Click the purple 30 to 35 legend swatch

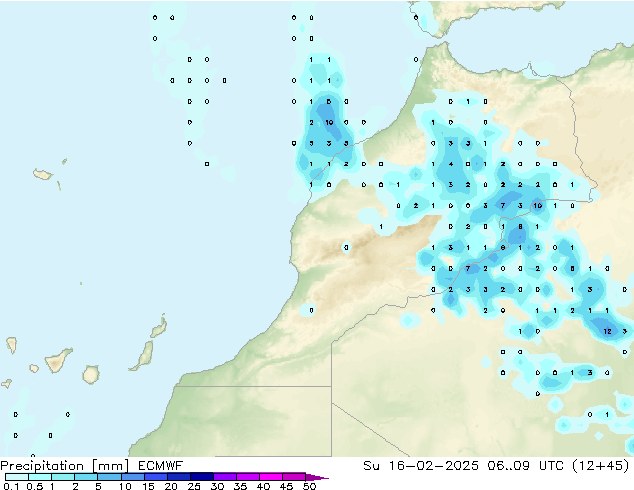pos(224,477)
